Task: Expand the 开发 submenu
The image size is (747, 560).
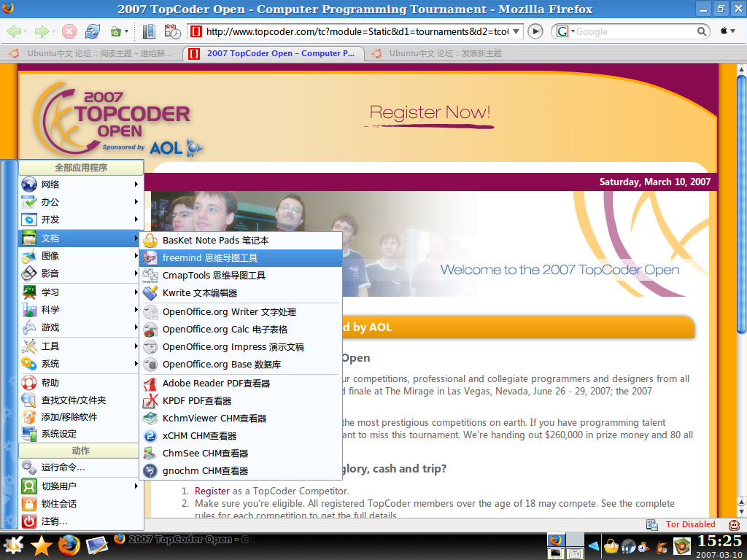Action: point(81,219)
